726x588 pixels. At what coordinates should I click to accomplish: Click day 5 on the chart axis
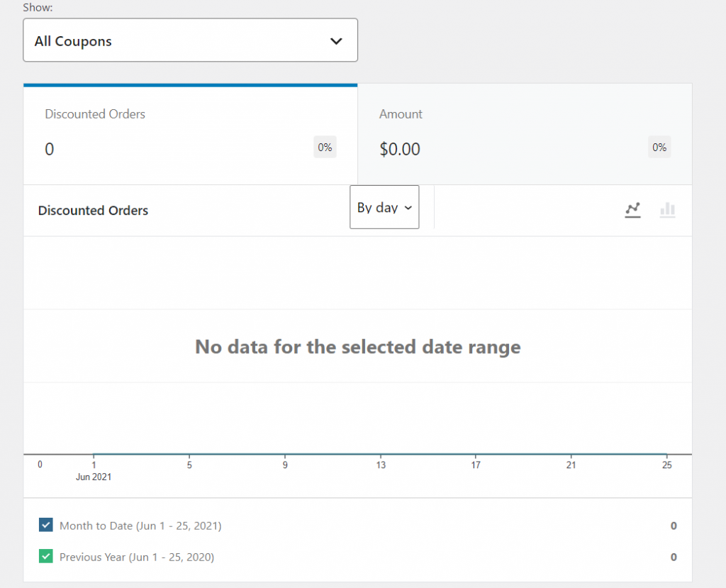(x=189, y=465)
